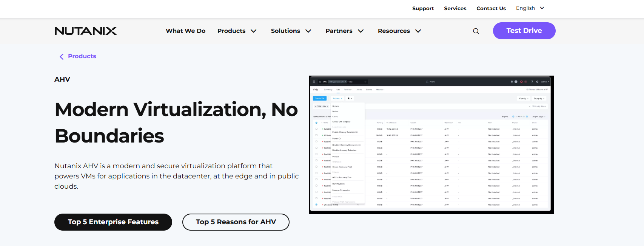Click the bell alerts icon in Prism screenshot
Image resolution: width=644 pixels, height=248 pixels.
click(512, 82)
